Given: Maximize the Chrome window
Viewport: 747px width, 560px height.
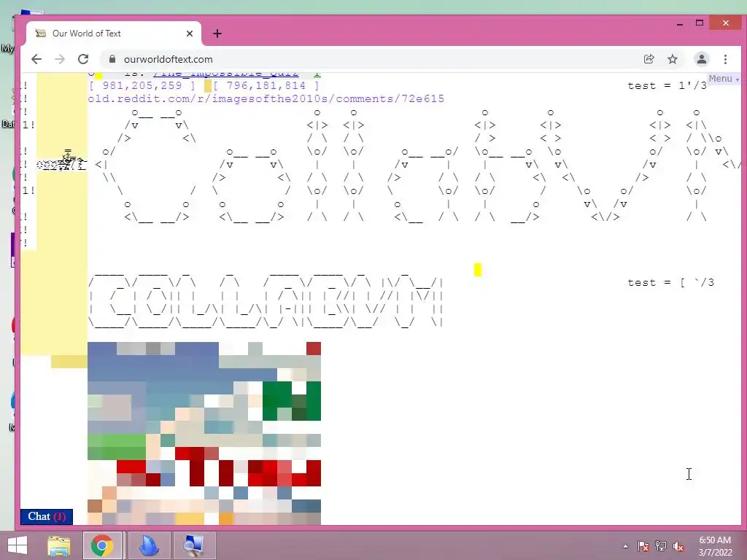Looking at the screenshot, I should [700, 23].
